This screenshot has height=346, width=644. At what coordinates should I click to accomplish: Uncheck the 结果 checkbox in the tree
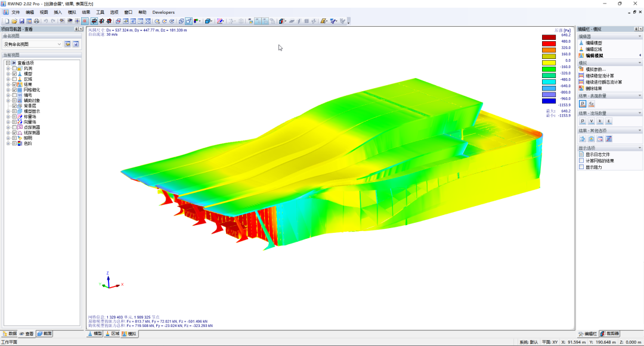pos(14,85)
